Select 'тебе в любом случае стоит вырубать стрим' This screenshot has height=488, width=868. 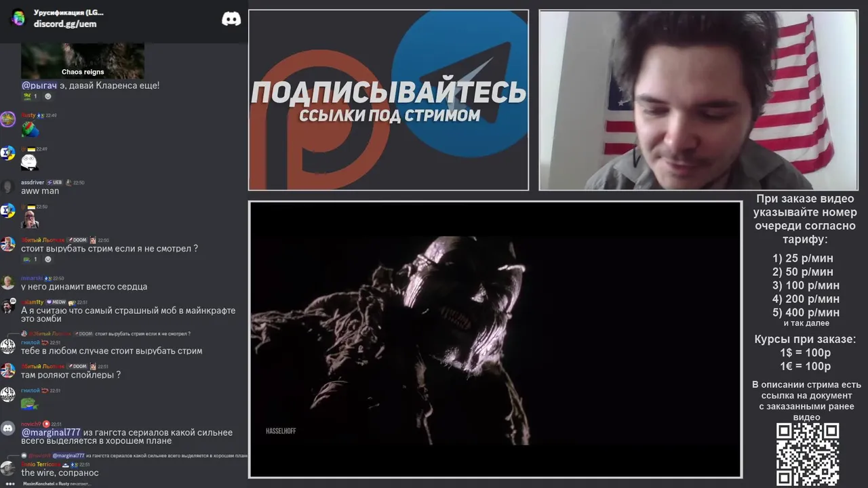coord(112,351)
